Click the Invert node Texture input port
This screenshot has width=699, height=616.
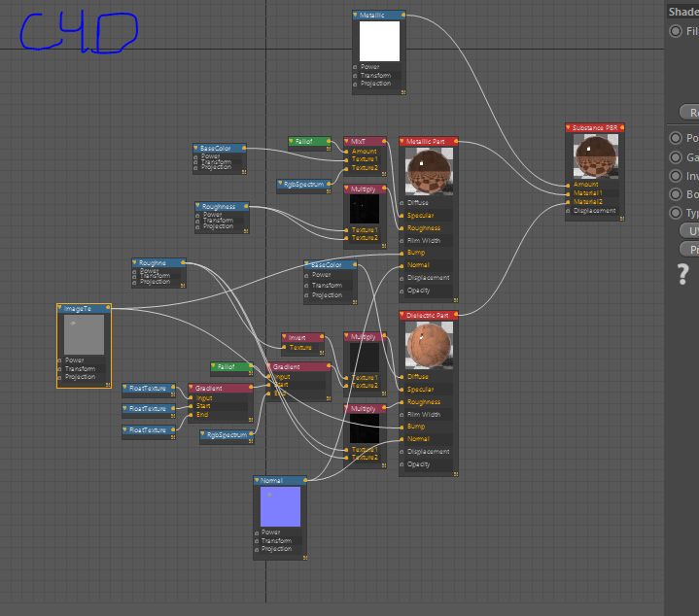click(x=284, y=348)
